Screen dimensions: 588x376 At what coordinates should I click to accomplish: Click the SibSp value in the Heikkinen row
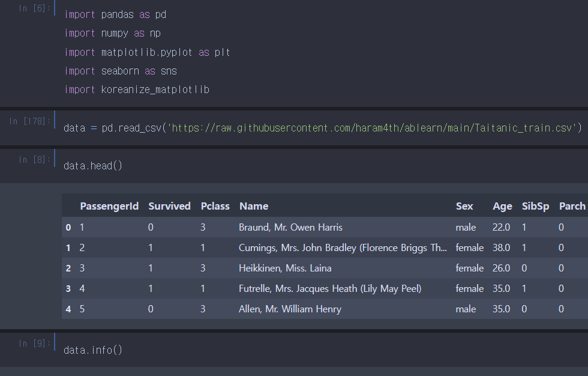[x=524, y=268]
